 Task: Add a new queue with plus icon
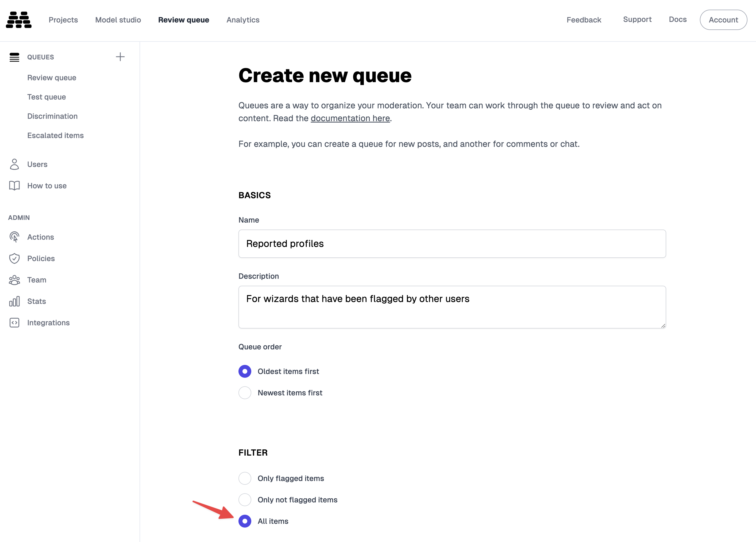120,57
